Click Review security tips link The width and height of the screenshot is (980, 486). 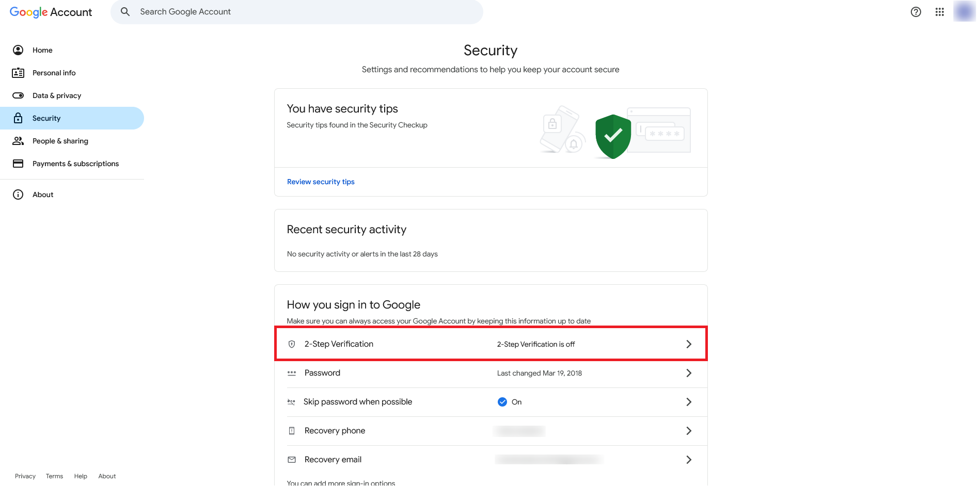pos(321,182)
